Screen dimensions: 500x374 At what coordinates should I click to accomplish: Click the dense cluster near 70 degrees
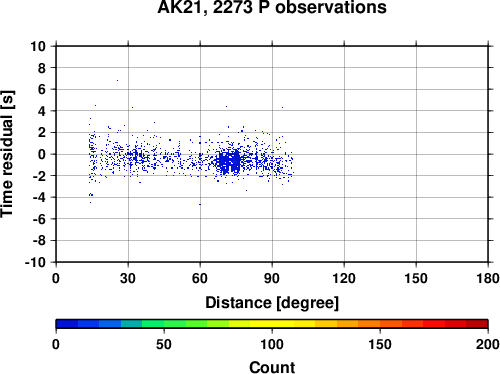click(229, 162)
